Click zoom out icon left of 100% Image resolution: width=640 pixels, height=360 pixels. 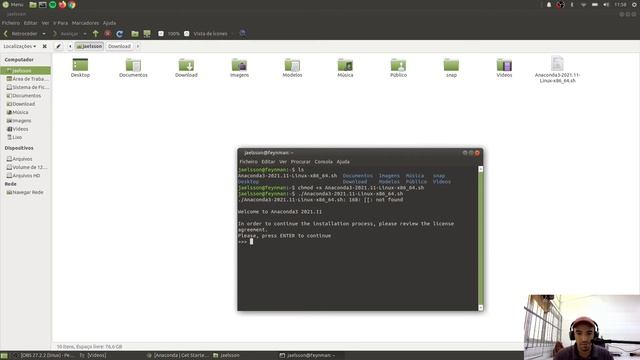click(x=161, y=34)
